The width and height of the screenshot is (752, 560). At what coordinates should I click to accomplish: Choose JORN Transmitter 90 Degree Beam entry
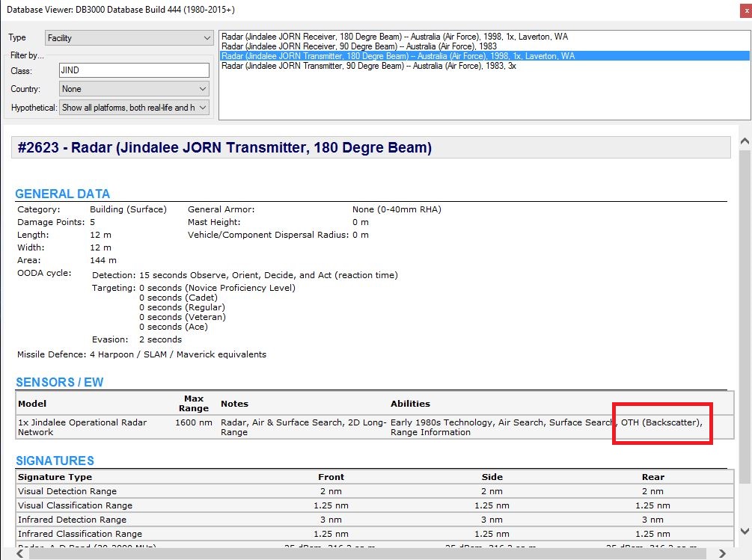368,66
